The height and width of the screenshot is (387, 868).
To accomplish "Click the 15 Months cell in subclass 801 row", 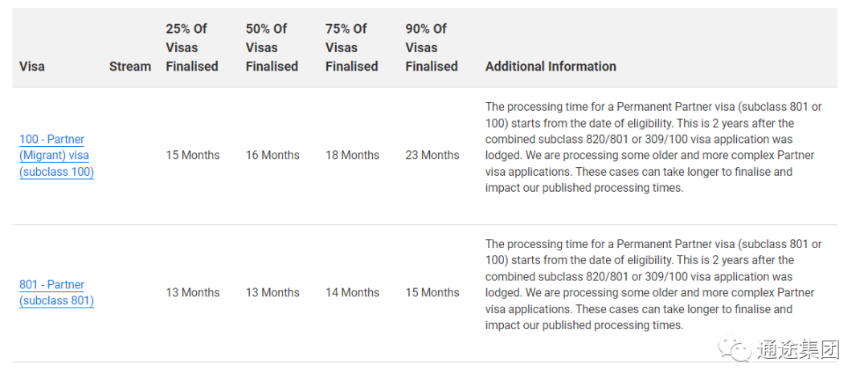I will [x=432, y=292].
